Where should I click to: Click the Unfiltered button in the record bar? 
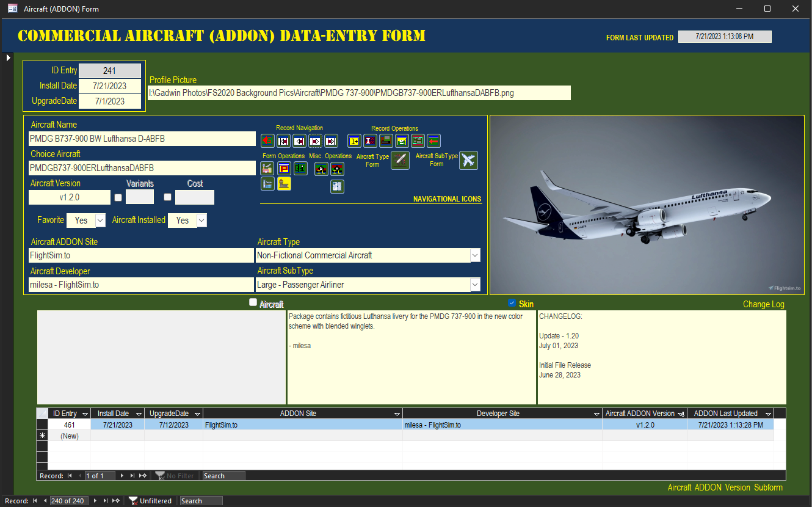click(x=150, y=501)
